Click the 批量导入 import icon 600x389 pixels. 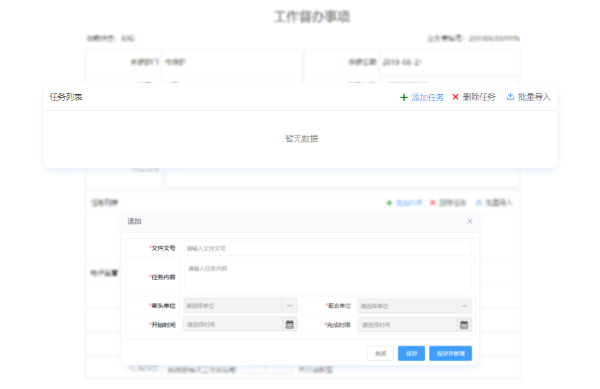tap(510, 96)
